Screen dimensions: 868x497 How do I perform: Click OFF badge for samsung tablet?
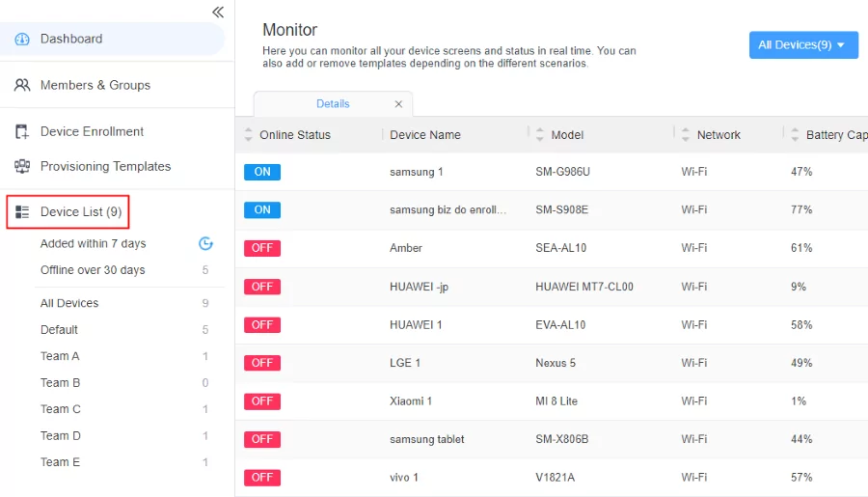(262, 439)
